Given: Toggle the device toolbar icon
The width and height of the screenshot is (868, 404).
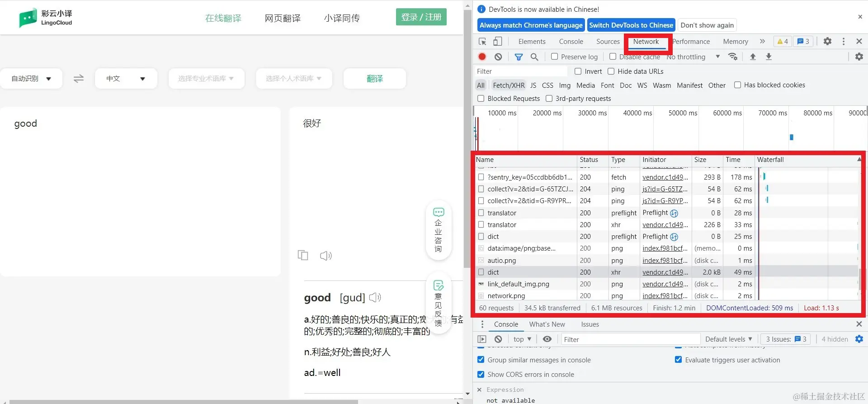Looking at the screenshot, I should point(497,42).
